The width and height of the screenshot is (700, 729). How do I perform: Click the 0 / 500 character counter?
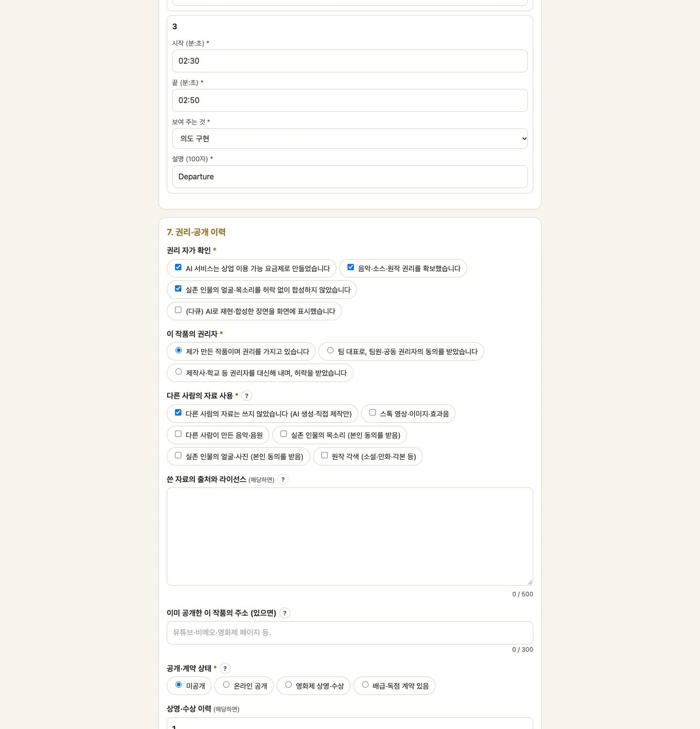point(523,594)
